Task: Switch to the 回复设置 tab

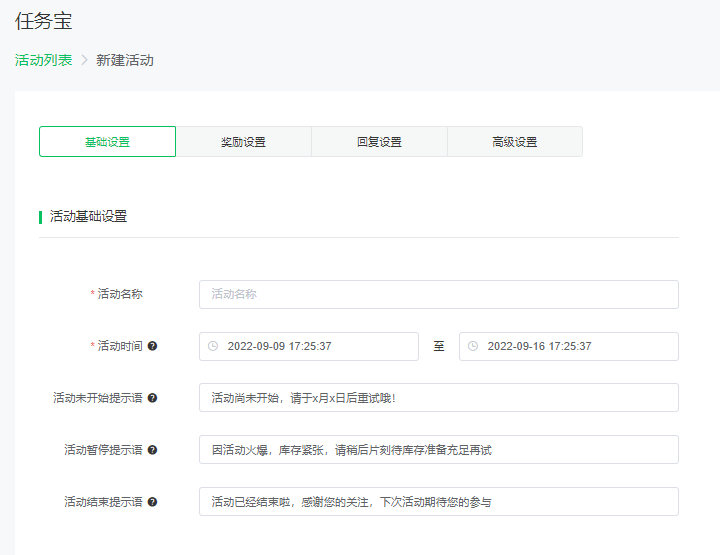Action: (379, 142)
